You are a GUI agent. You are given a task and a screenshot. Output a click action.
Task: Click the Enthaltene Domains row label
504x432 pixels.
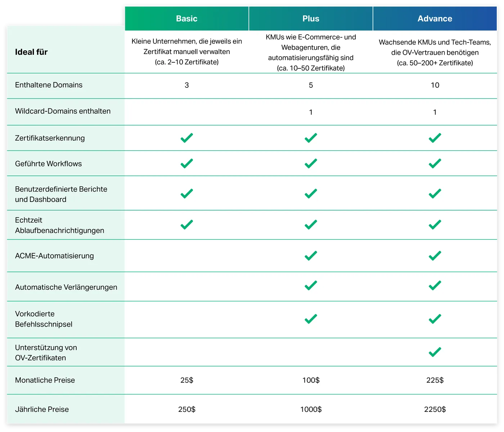[49, 85]
